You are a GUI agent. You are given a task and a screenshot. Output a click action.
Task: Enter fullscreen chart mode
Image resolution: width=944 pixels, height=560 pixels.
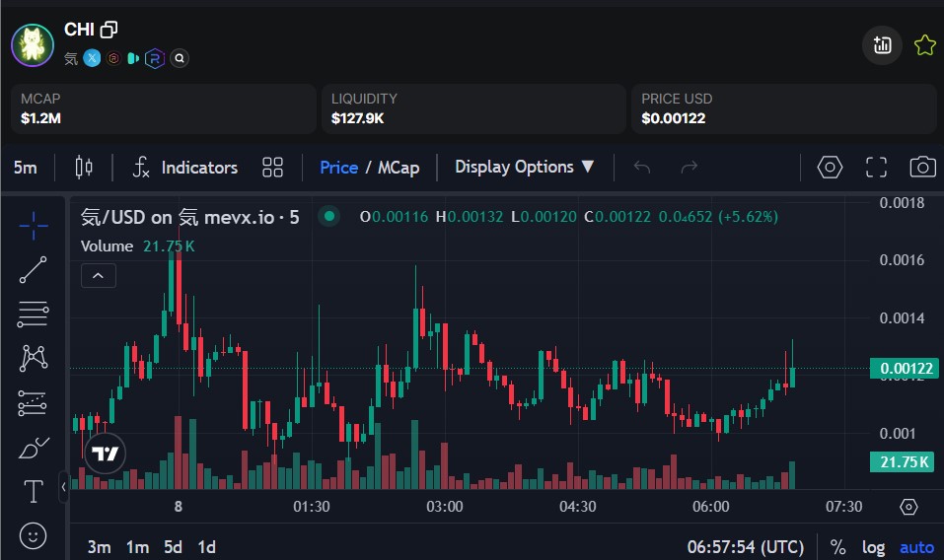pyautogui.click(x=876, y=167)
